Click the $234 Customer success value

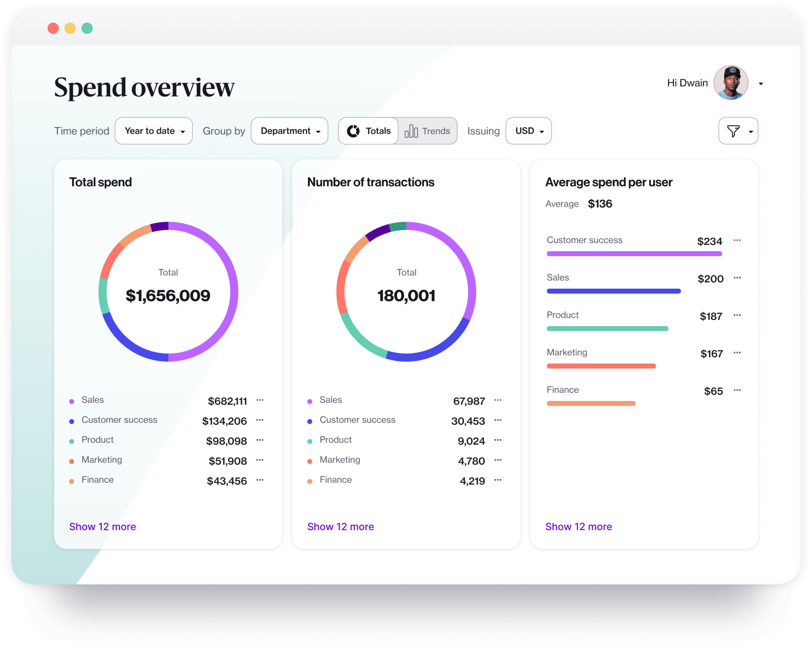coord(709,241)
